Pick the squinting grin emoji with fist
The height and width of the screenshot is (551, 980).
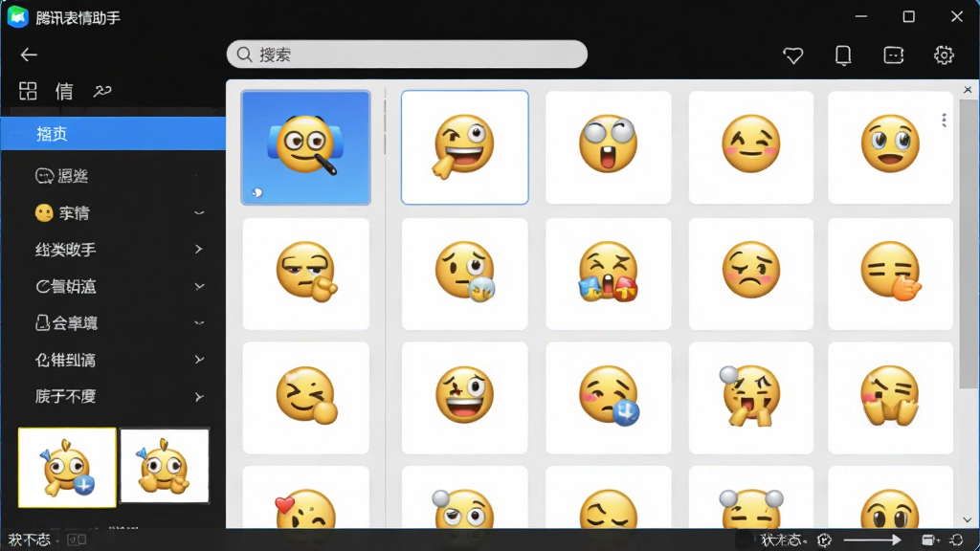tap(305, 398)
